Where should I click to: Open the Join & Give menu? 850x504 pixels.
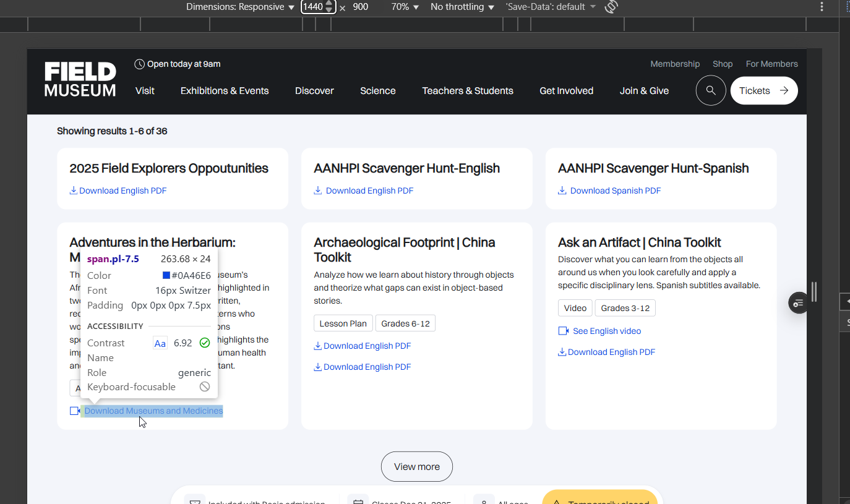click(644, 91)
